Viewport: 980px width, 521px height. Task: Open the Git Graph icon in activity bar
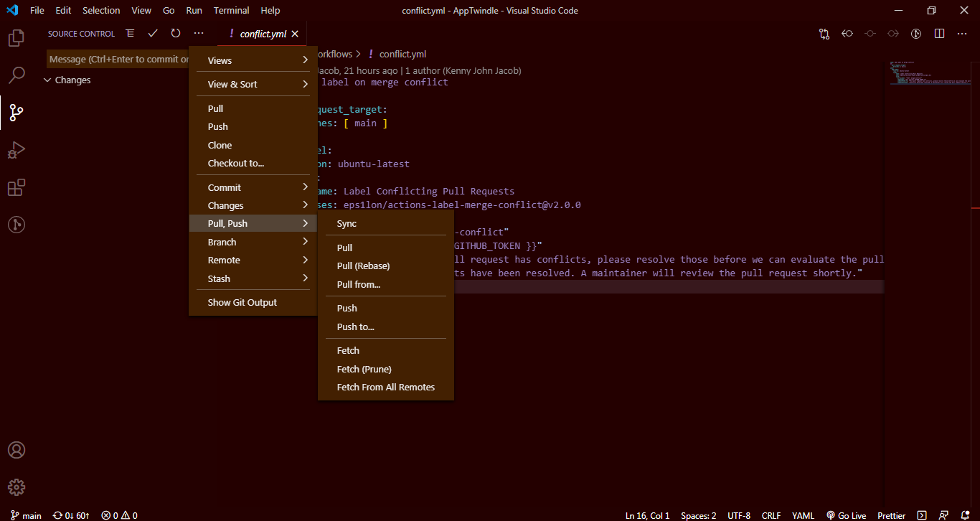16,225
